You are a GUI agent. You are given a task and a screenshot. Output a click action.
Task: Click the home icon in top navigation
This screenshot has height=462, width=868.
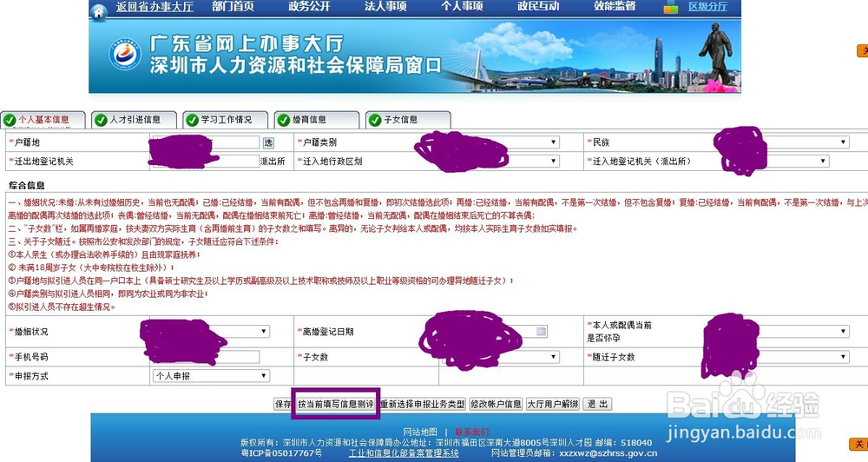tap(99, 11)
